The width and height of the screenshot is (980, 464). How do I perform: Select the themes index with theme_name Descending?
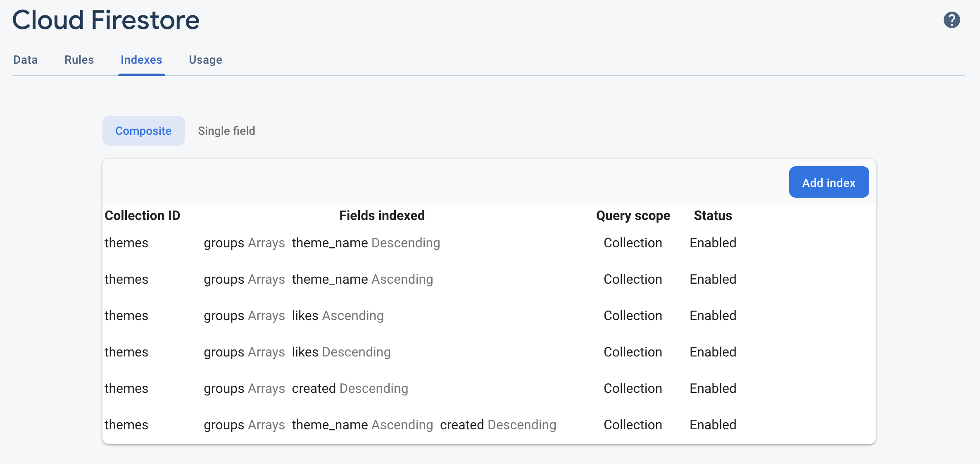(x=322, y=243)
